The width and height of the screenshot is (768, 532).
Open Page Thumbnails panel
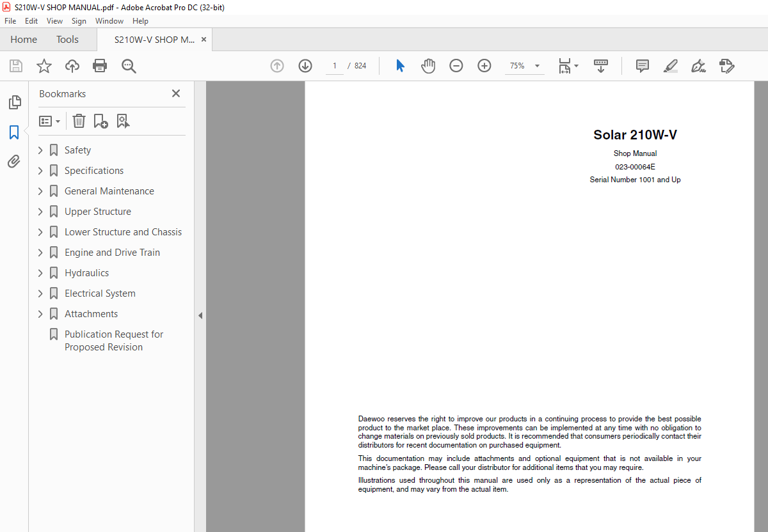click(14, 102)
